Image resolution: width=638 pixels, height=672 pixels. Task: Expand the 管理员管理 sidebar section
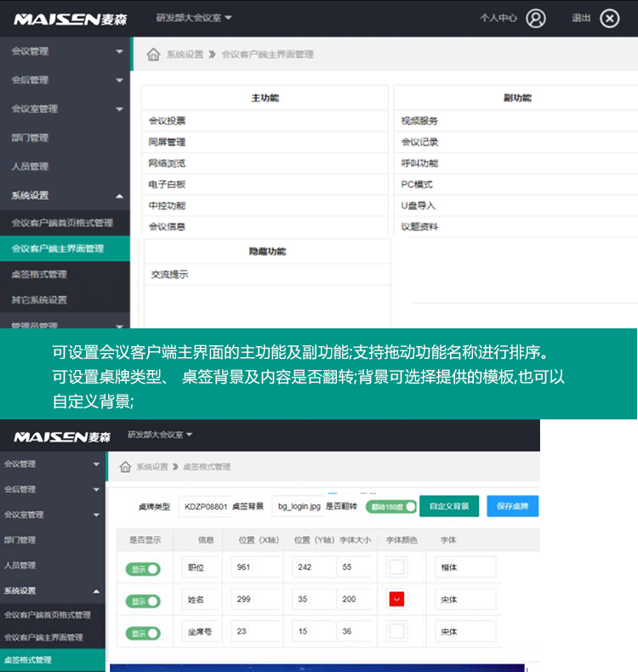pos(65,325)
